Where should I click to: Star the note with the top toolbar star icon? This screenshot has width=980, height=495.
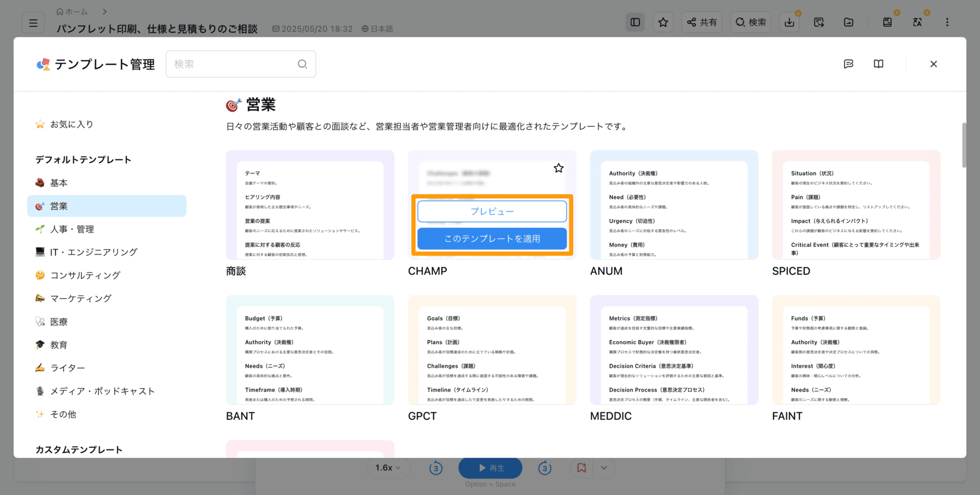click(x=663, y=22)
